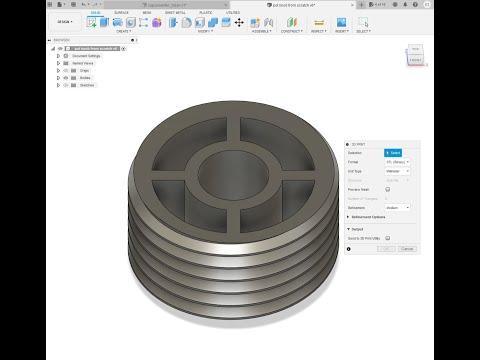Expand the Named Views node
This screenshot has height=360, width=480.
pos(58,63)
